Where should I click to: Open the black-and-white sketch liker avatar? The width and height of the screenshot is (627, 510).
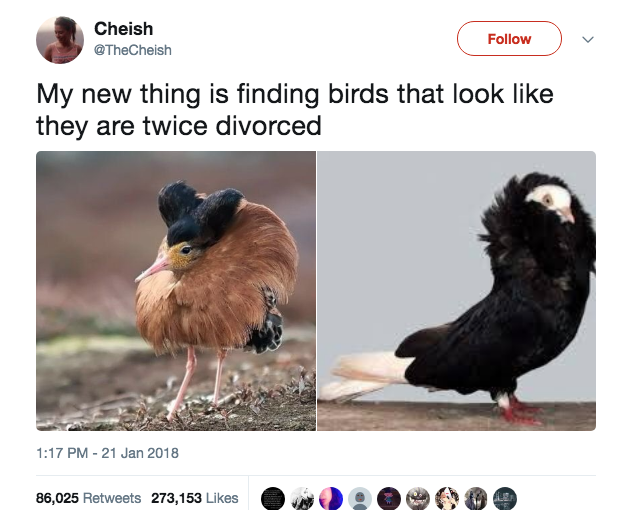[x=302, y=499]
